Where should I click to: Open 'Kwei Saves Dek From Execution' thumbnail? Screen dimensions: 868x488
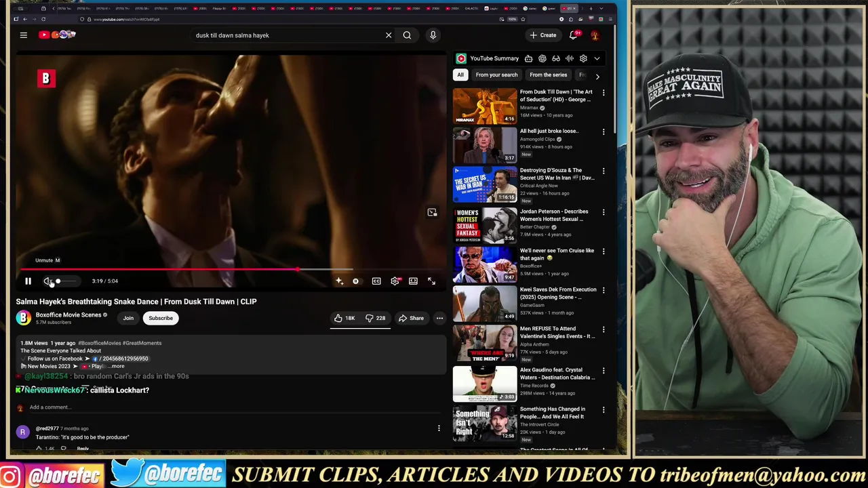click(x=485, y=302)
